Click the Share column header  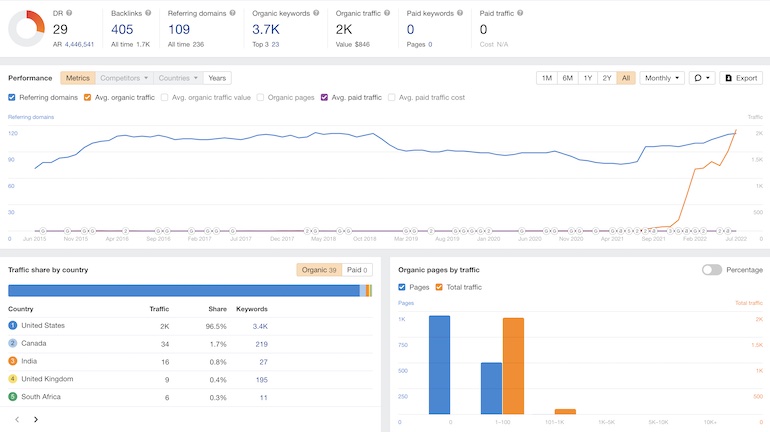tap(217, 309)
